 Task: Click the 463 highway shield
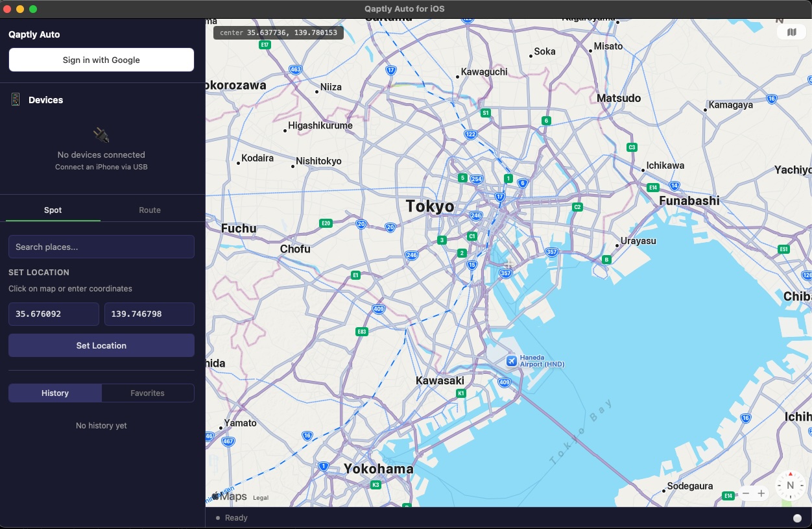tap(296, 69)
